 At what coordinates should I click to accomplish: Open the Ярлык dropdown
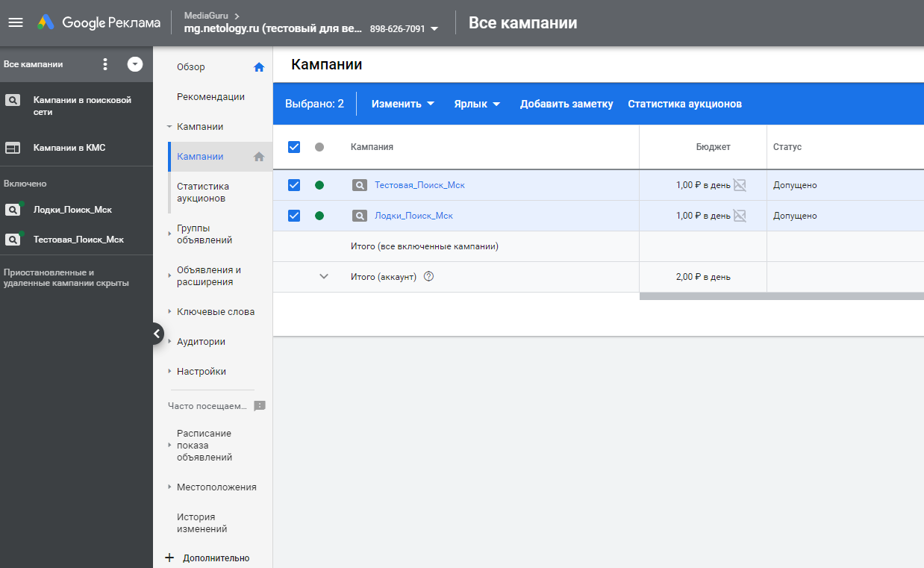(476, 104)
